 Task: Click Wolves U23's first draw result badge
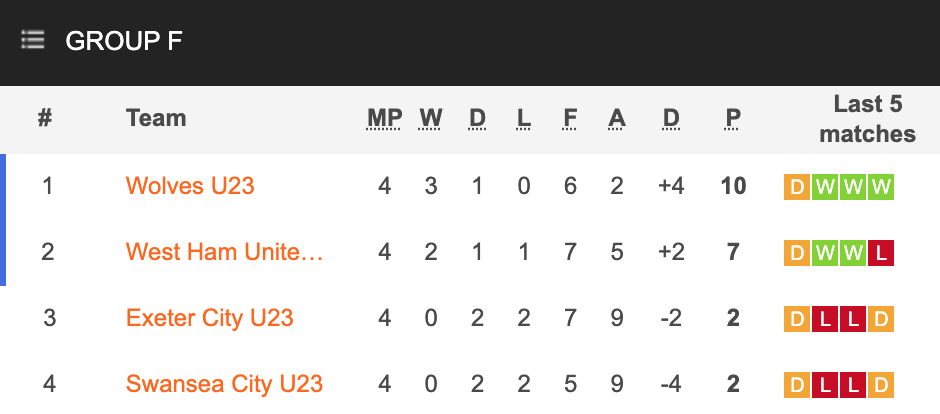tap(797, 187)
